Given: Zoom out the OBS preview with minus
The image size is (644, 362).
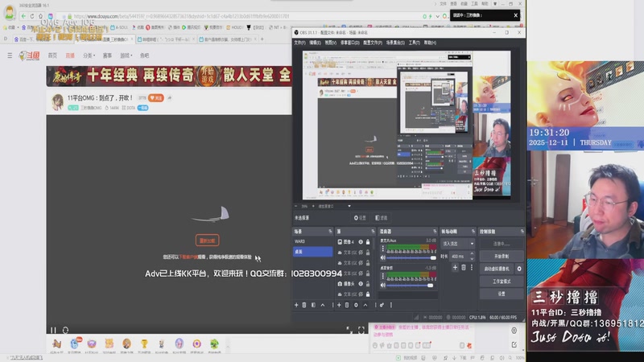Looking at the screenshot, I should point(295,206).
